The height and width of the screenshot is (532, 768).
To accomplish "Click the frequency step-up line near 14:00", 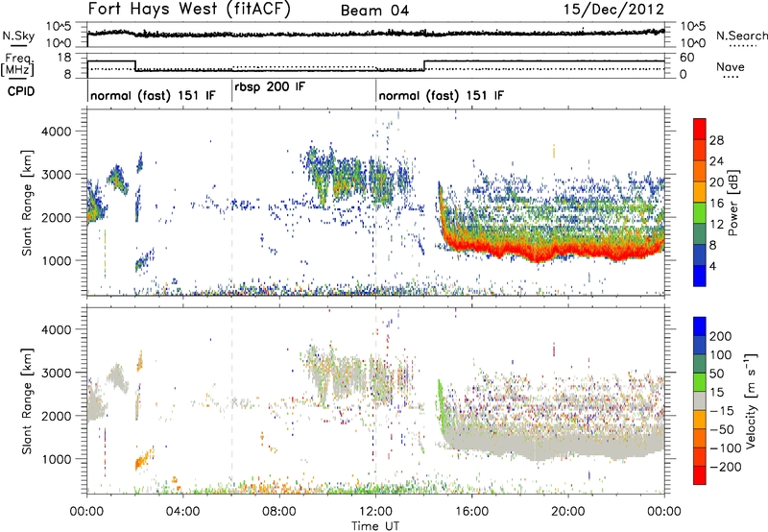I will pyautogui.click(x=424, y=65).
